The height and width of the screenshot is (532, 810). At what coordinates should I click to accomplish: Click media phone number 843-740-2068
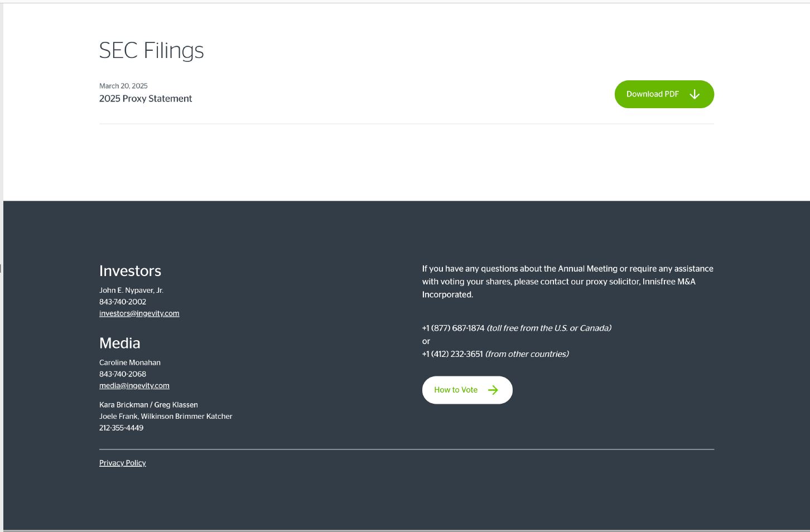(123, 374)
